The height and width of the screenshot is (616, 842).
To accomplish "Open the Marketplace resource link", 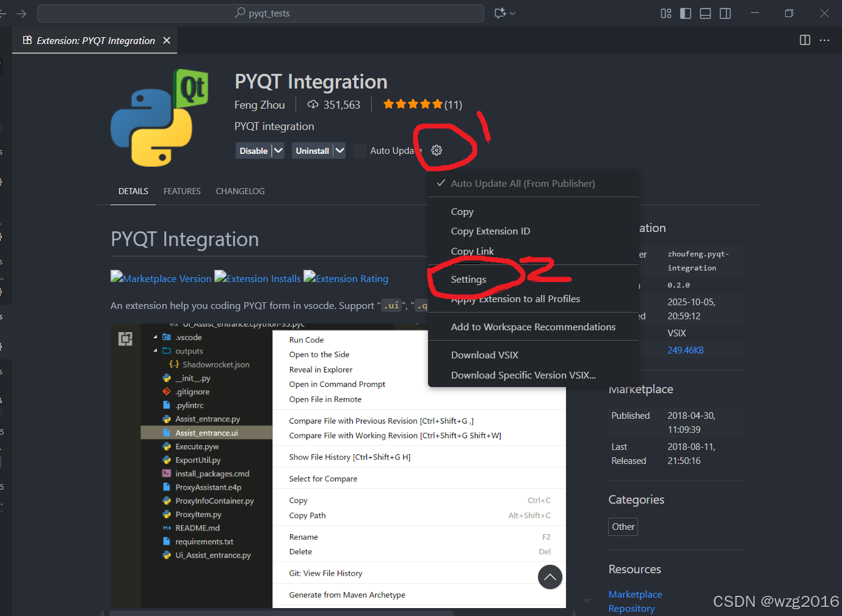I will click(x=635, y=594).
